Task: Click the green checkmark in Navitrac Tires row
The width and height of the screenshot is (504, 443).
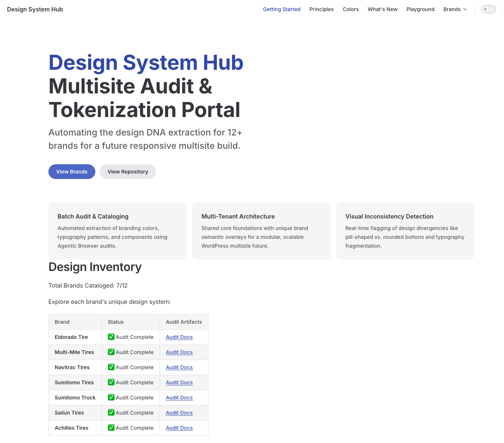Action: 111,367
